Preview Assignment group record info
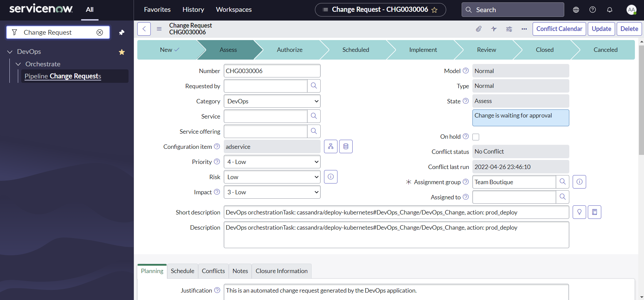The width and height of the screenshot is (644, 300). click(579, 182)
